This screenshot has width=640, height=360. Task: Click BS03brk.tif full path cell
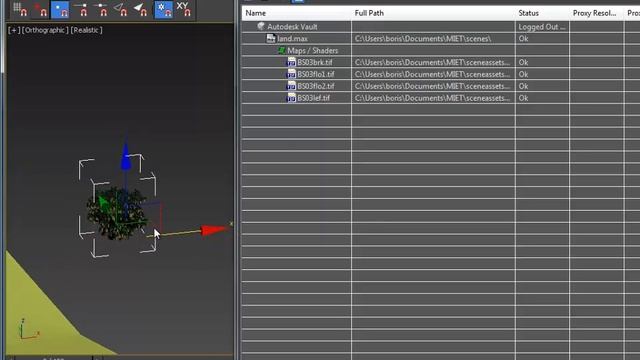433,62
